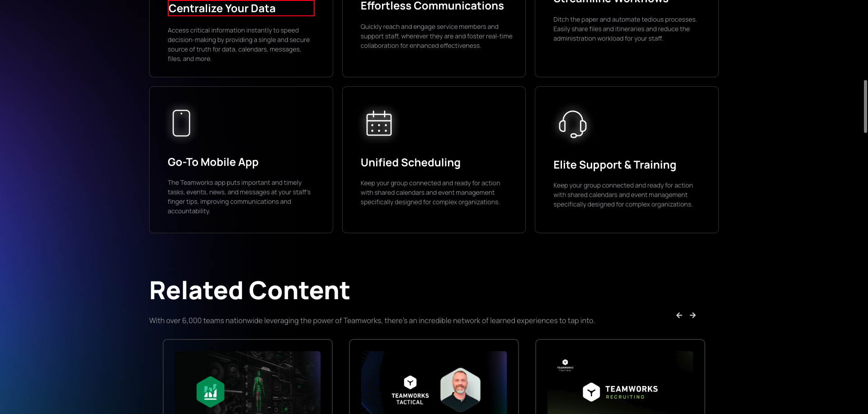Click the Related Content heading

click(x=250, y=289)
